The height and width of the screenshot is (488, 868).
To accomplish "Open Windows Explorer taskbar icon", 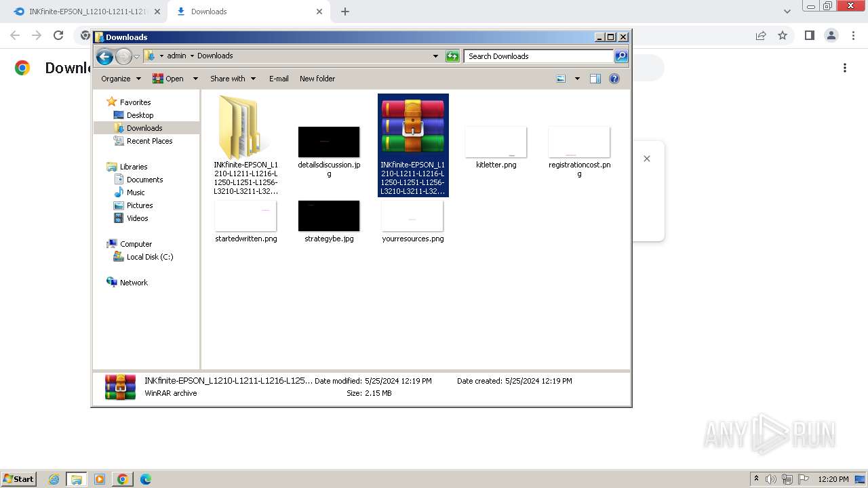I will pos(77,479).
